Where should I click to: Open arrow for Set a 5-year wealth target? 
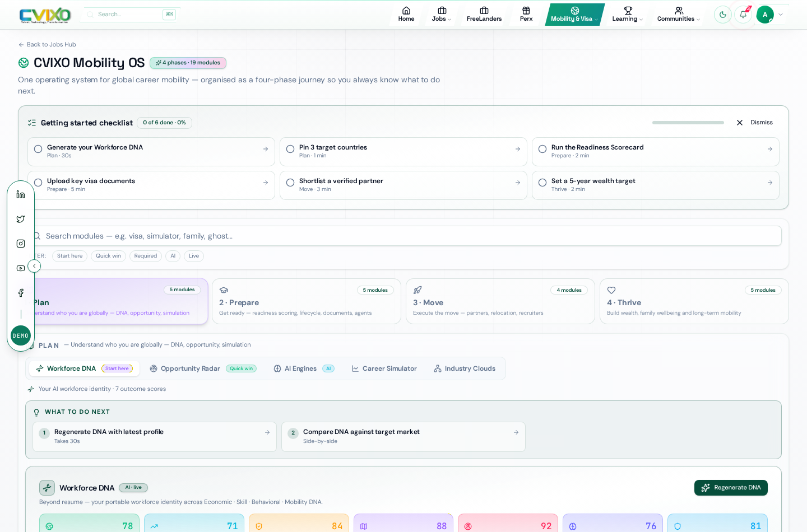pyautogui.click(x=770, y=183)
